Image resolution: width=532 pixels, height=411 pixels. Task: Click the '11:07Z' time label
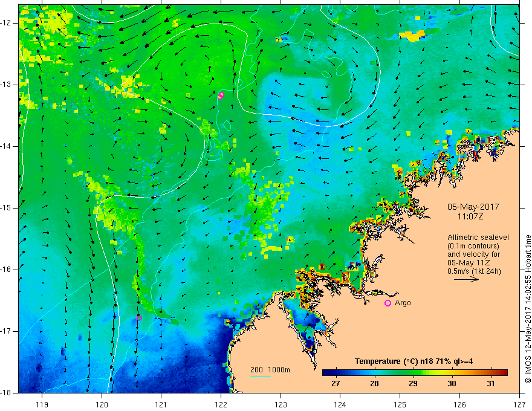point(470,216)
